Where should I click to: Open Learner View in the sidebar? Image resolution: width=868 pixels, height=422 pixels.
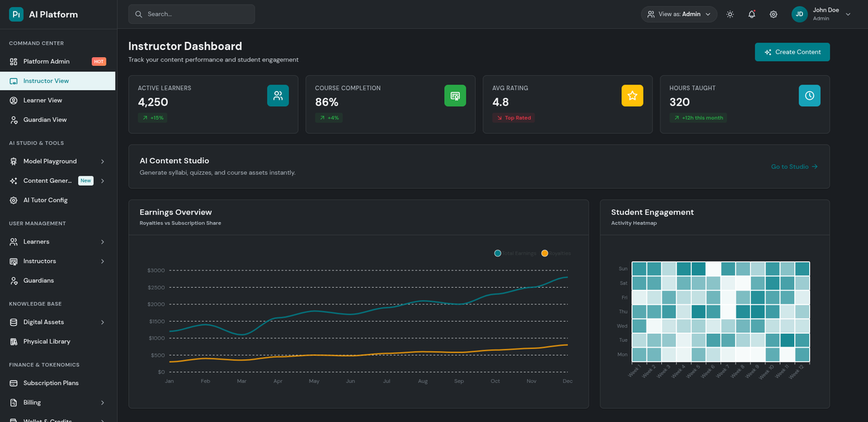point(43,100)
